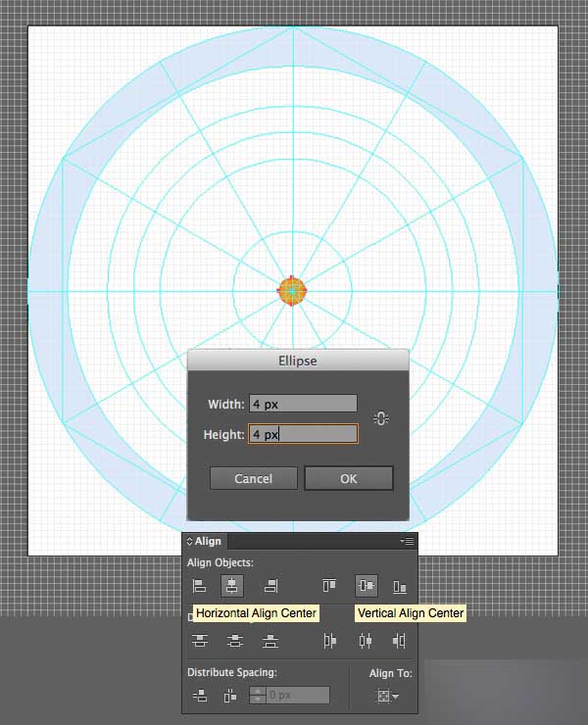Screen dimensions: 588x725
Task: Collapse the Align panel via title arrows
Action: click(189, 541)
